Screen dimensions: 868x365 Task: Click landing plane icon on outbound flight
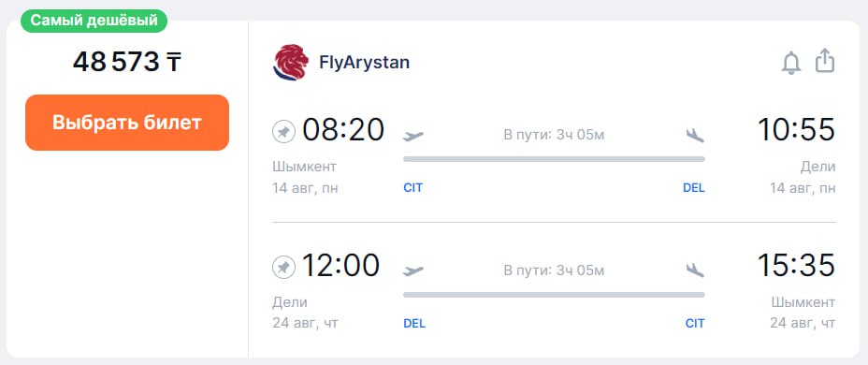coord(695,135)
